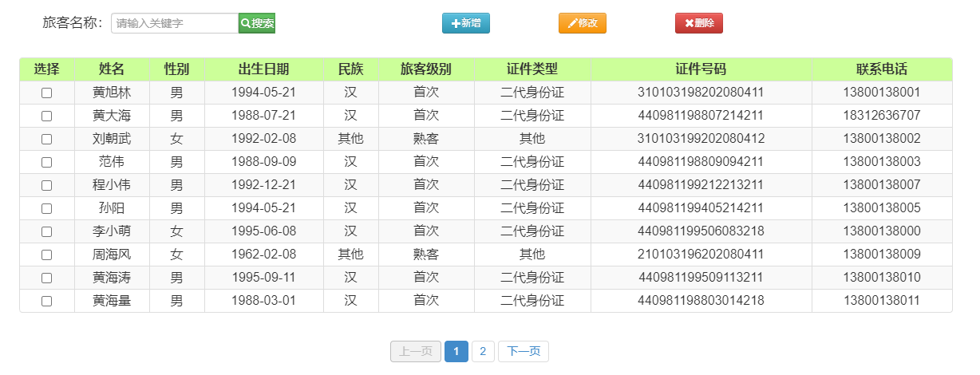Click the name 黄海量
The image size is (980, 375).
click(x=112, y=301)
